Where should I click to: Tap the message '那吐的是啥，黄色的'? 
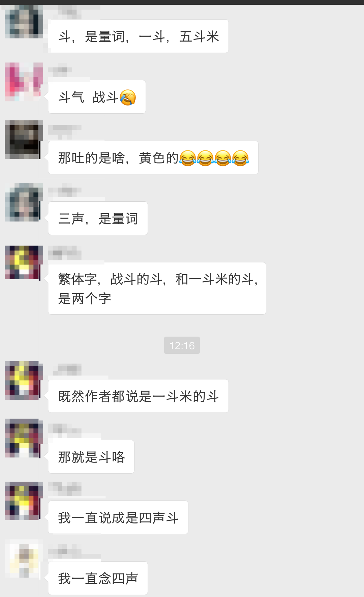point(153,158)
